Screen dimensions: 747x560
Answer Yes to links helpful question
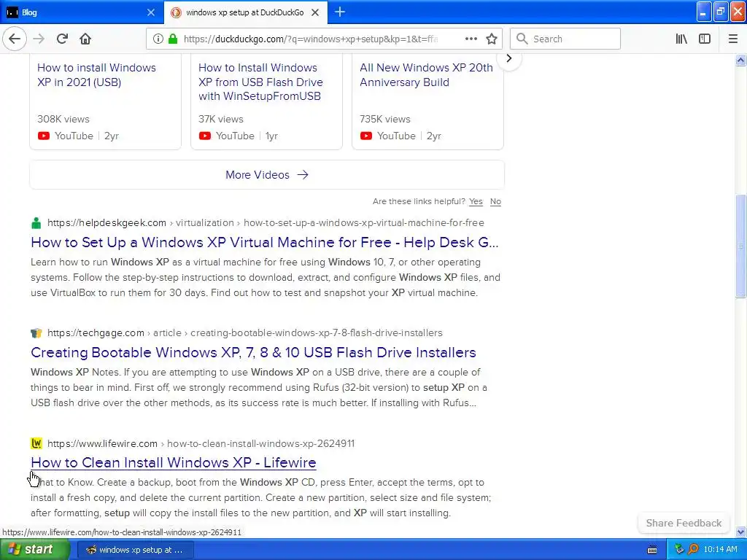coord(476,201)
